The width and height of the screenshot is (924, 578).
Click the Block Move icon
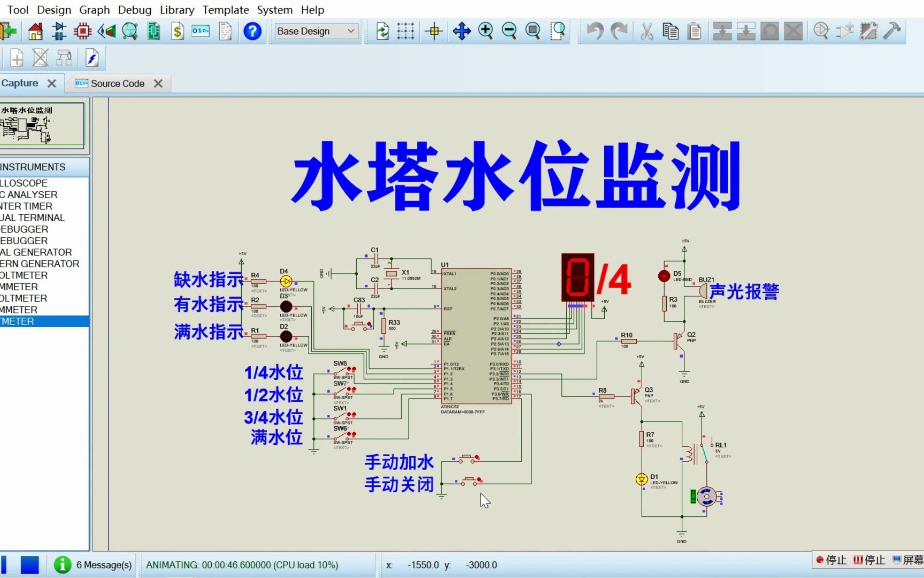pyautogui.click(x=746, y=31)
